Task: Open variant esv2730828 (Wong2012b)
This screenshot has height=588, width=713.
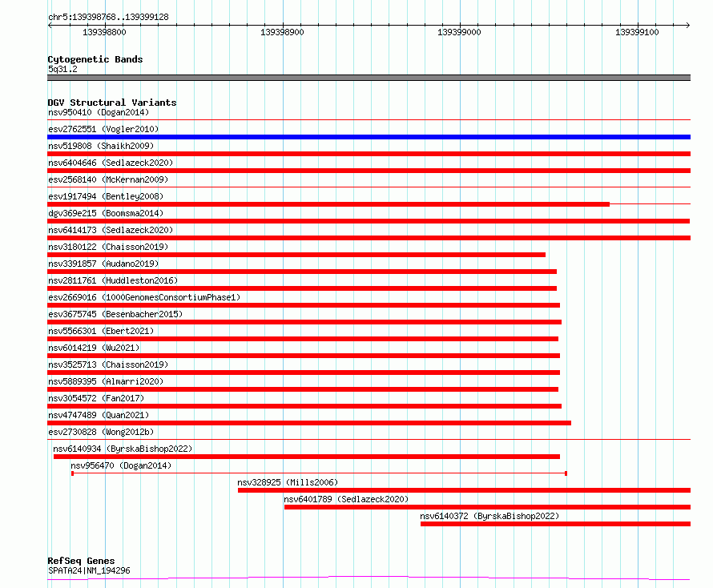Action: 101,432
